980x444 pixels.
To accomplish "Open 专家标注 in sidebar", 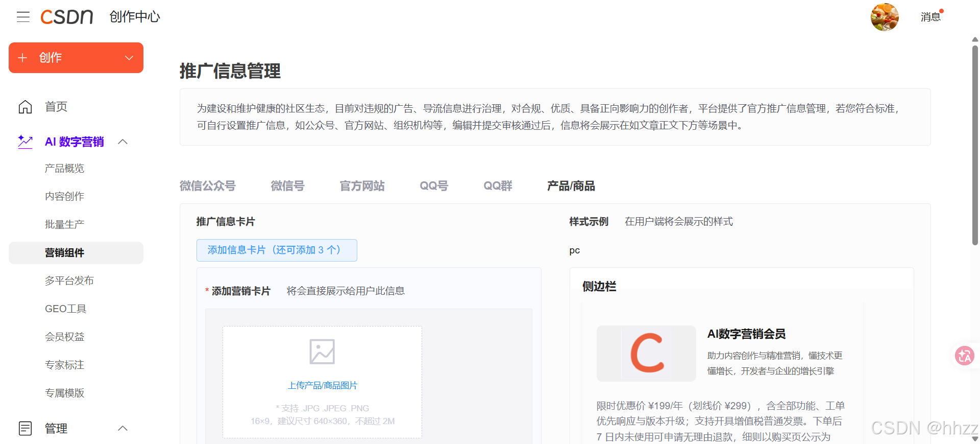I will [64, 365].
